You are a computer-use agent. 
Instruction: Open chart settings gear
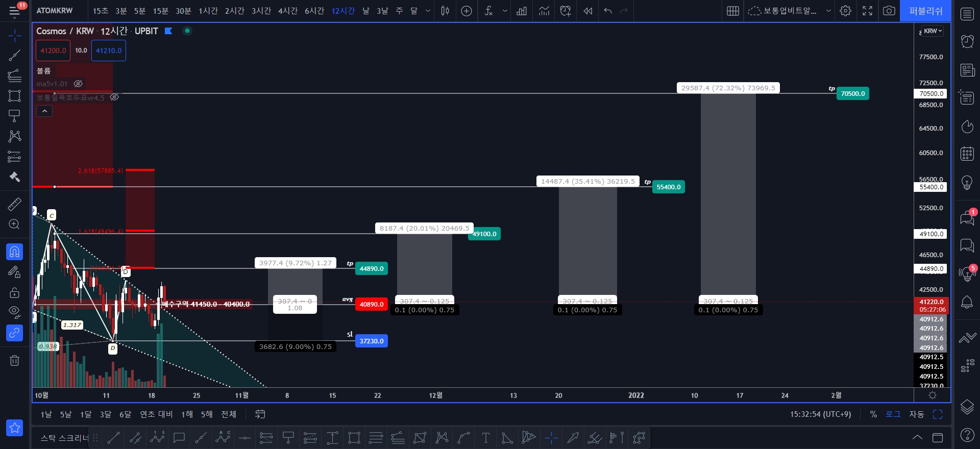[846, 11]
